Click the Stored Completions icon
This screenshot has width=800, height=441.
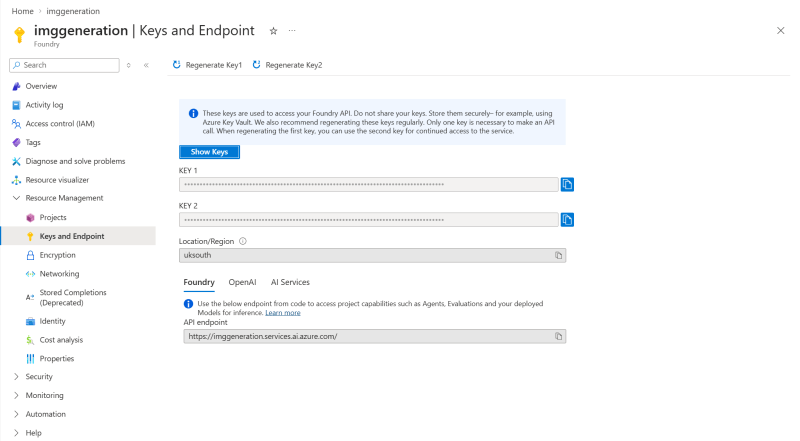pyautogui.click(x=30, y=298)
